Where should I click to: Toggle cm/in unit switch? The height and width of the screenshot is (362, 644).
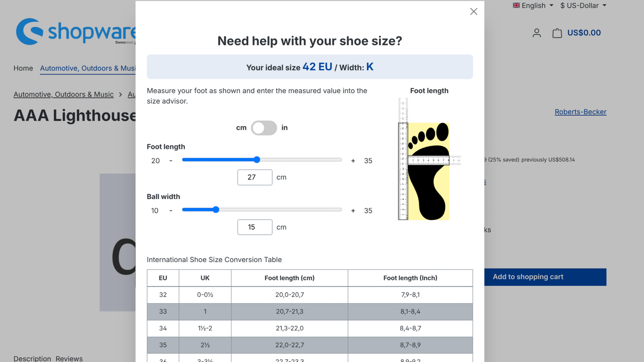coord(264,128)
